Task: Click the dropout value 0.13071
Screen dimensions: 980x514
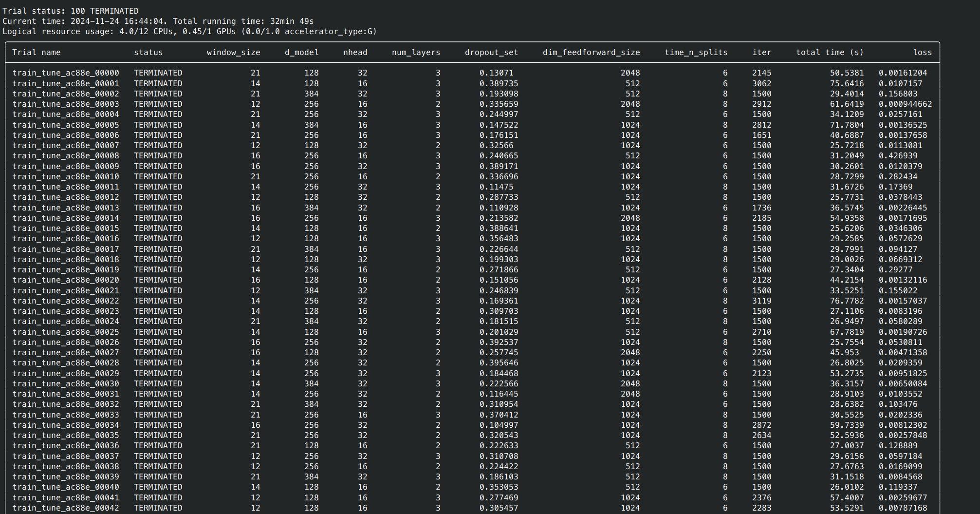Action: pos(496,73)
